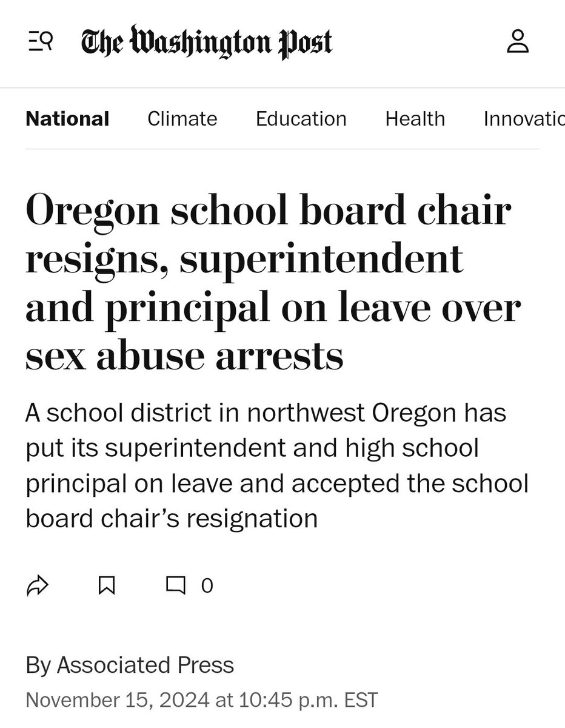Go to the Education section tab
The width and height of the screenshot is (565, 728).
[301, 118]
